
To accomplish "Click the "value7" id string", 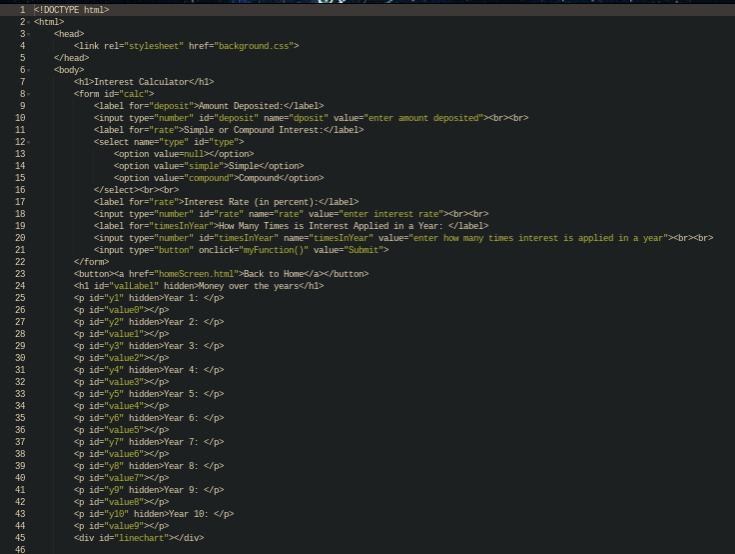I will point(126,478).
